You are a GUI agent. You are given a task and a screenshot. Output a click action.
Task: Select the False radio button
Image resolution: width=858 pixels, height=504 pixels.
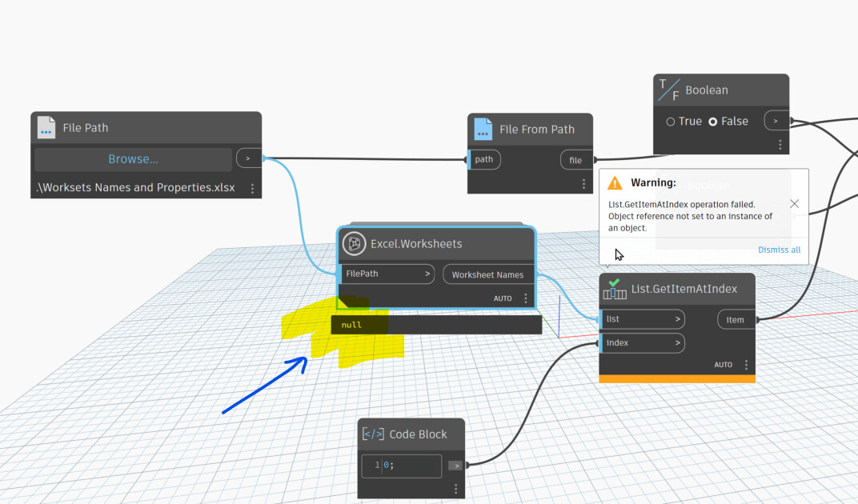coord(713,122)
